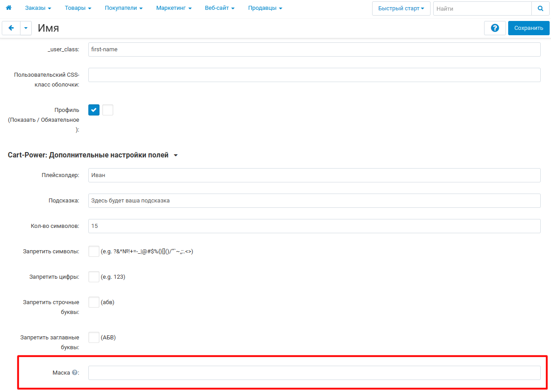
Task: Go to the admin home icon
Action: point(8,8)
